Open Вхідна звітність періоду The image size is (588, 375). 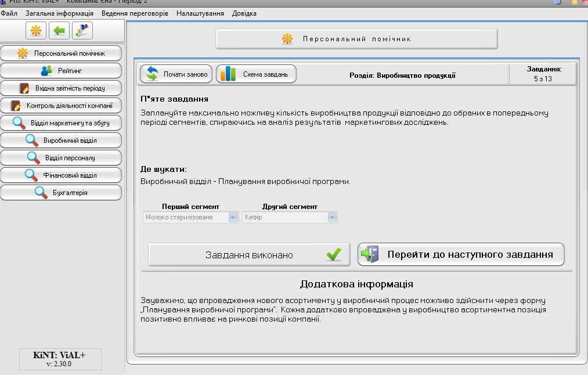[x=61, y=88]
